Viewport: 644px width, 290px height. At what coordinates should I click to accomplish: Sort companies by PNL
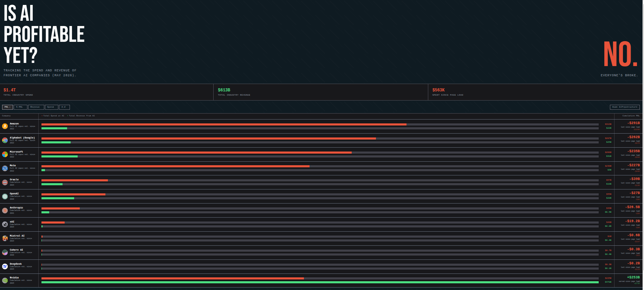tap(7, 107)
